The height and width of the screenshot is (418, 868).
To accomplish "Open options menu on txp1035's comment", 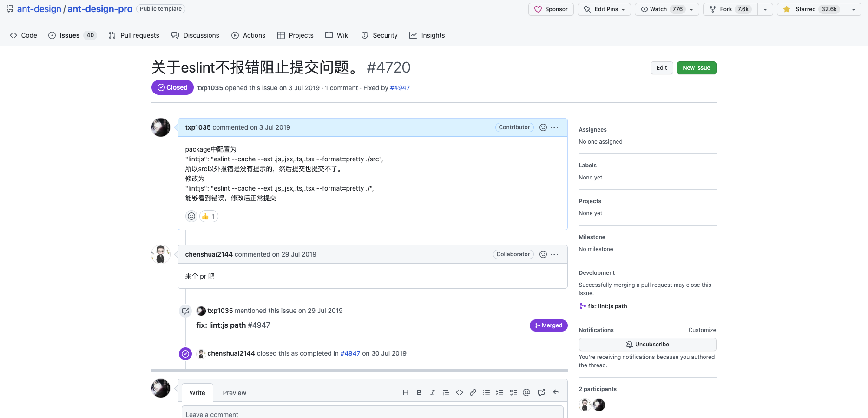I will (x=554, y=127).
